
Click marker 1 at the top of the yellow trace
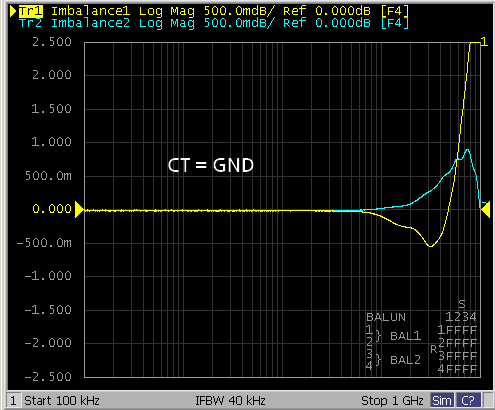(x=484, y=42)
